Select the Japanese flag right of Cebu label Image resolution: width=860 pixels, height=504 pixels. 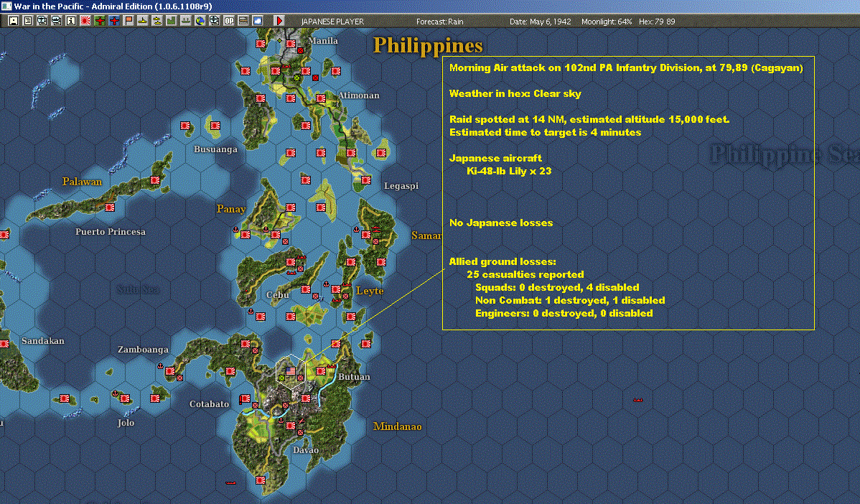click(306, 289)
